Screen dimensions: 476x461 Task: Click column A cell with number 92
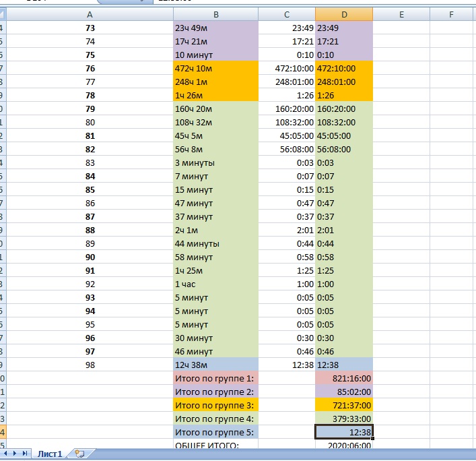[90, 284]
